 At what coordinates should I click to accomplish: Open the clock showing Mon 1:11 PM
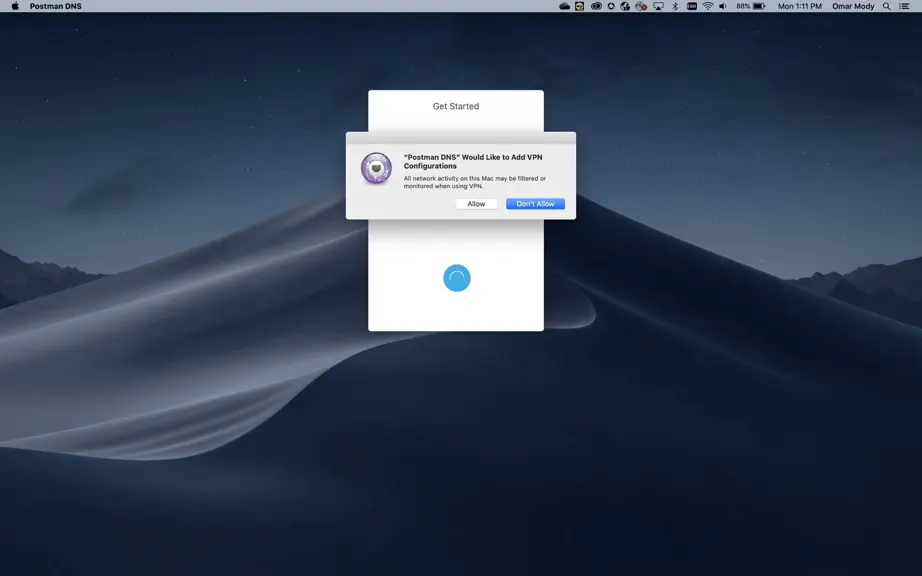click(x=800, y=6)
